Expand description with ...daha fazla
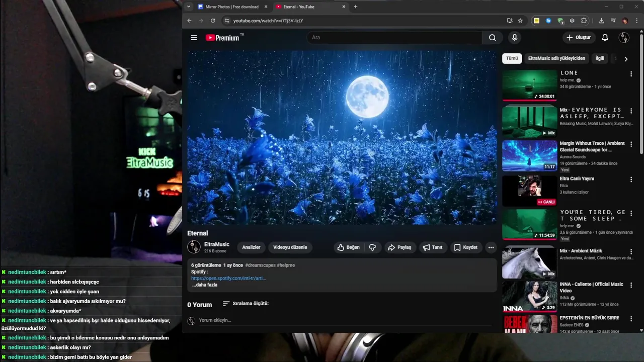Viewport: 644px width, 362px height. 205,285
